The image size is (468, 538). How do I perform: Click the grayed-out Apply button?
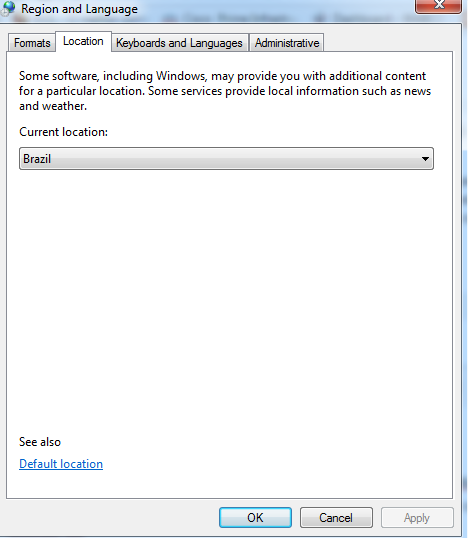[417, 517]
